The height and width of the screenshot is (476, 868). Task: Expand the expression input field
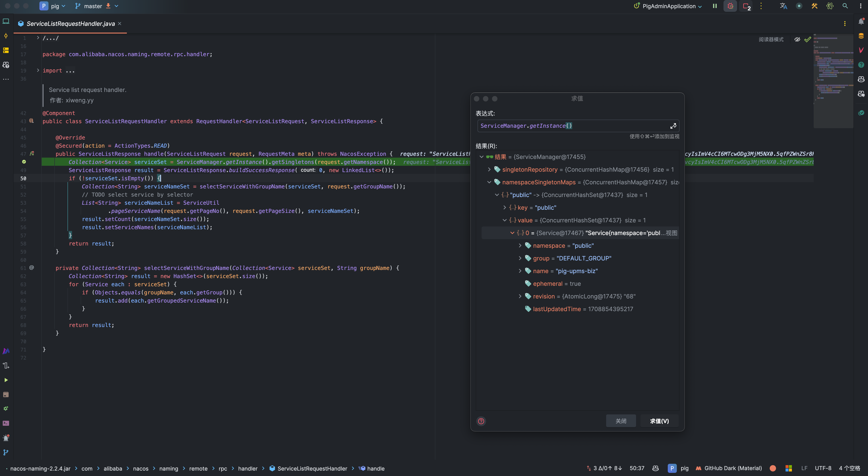tap(673, 126)
